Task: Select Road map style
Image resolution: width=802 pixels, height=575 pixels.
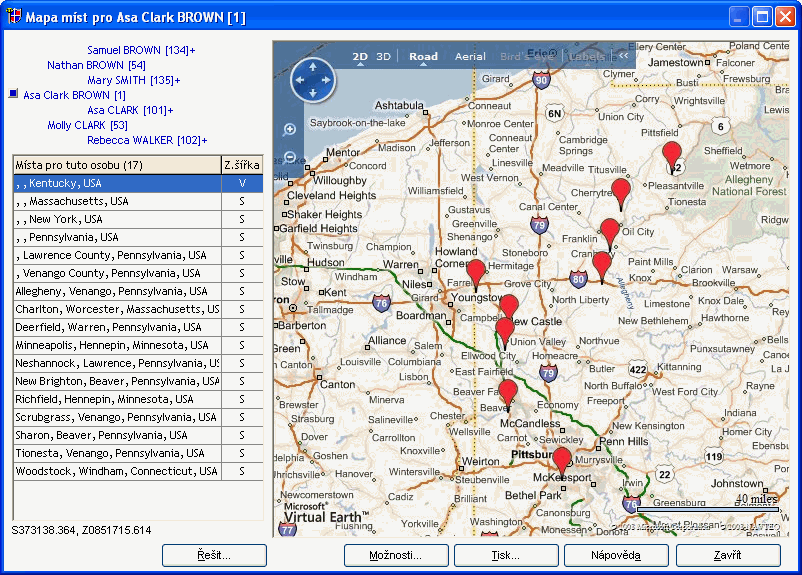Action: pyautogui.click(x=423, y=56)
